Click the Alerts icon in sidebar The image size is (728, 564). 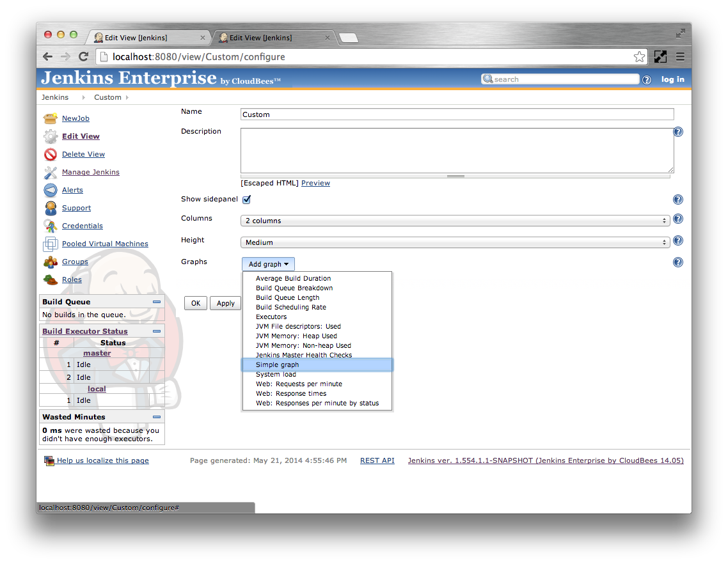(50, 191)
